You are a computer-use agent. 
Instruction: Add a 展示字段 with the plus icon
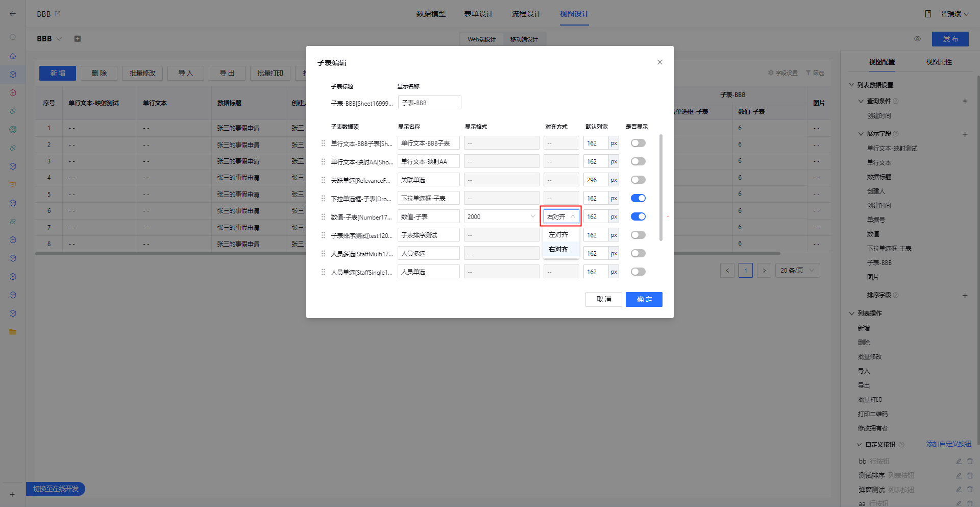point(965,134)
